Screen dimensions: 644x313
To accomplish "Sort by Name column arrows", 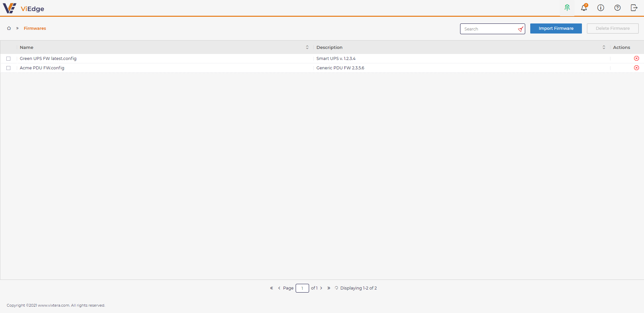I will (x=307, y=47).
